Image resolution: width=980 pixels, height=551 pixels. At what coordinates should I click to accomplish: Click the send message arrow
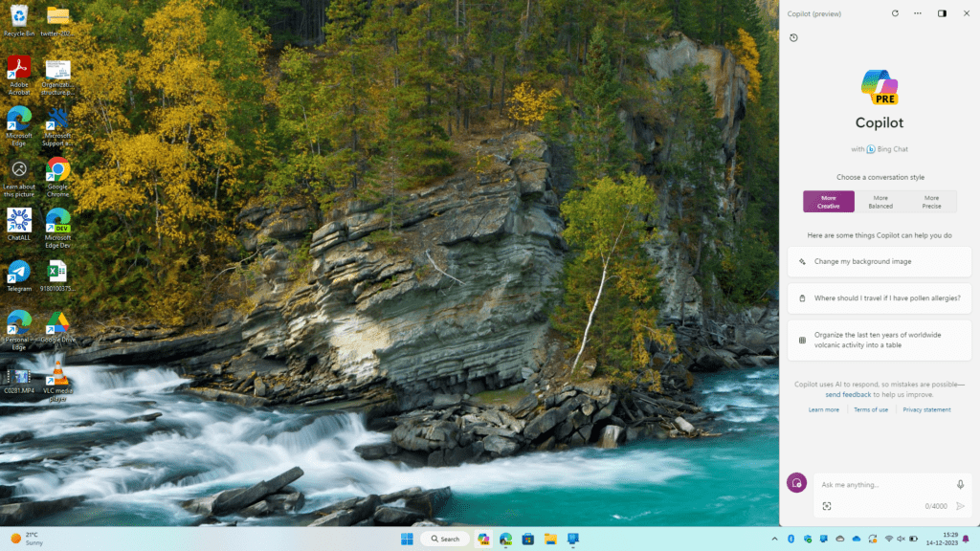pos(959,506)
